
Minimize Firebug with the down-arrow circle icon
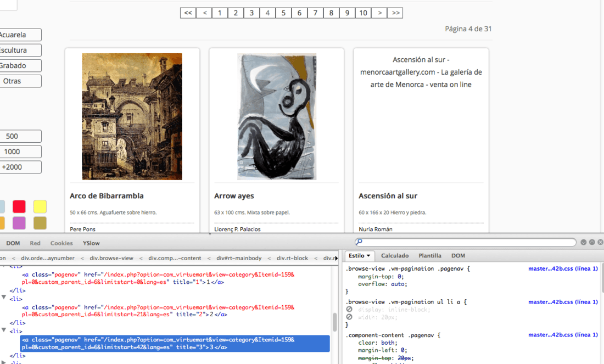[x=584, y=242]
